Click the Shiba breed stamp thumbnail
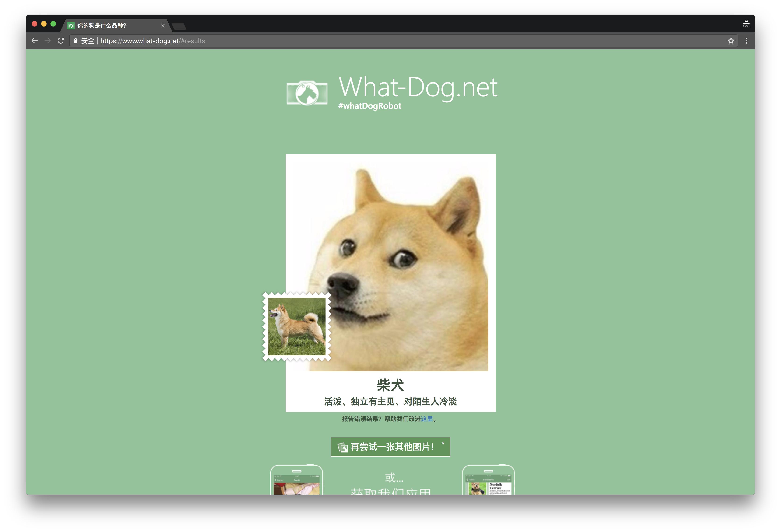This screenshot has height=532, width=781. pyautogui.click(x=297, y=326)
